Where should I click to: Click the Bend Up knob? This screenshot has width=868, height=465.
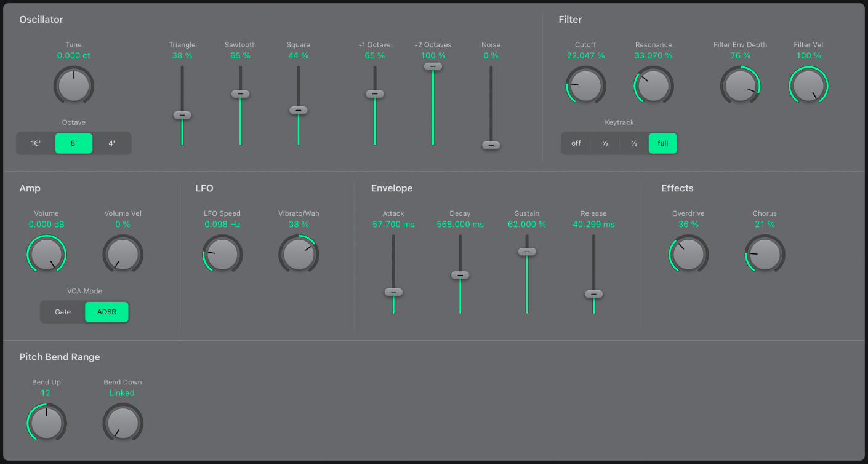click(x=46, y=423)
